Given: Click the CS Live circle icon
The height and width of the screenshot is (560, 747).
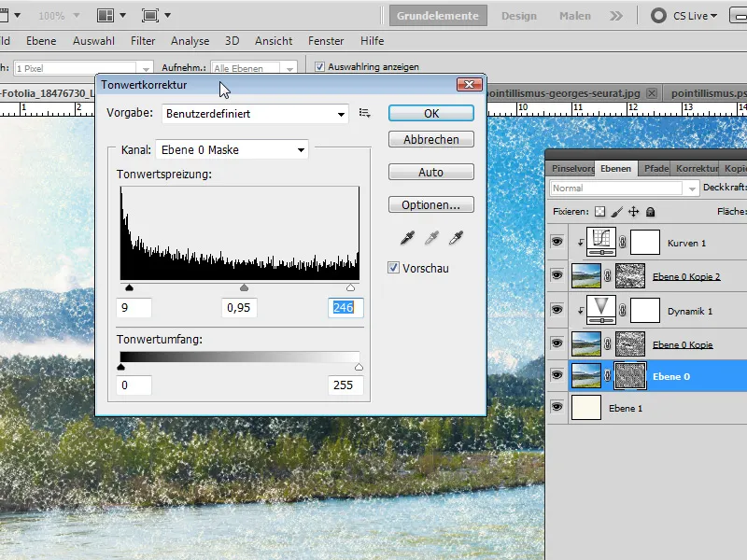Looking at the screenshot, I should tap(658, 16).
